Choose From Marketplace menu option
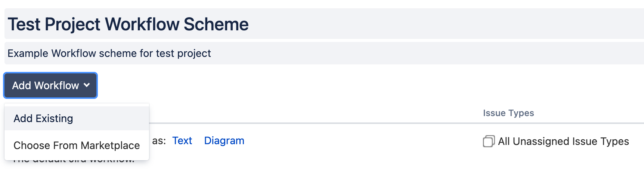644x176 pixels. pyautogui.click(x=77, y=145)
